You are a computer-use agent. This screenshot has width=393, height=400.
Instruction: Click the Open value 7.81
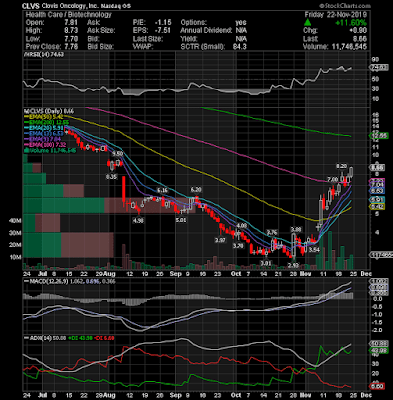coord(71,23)
